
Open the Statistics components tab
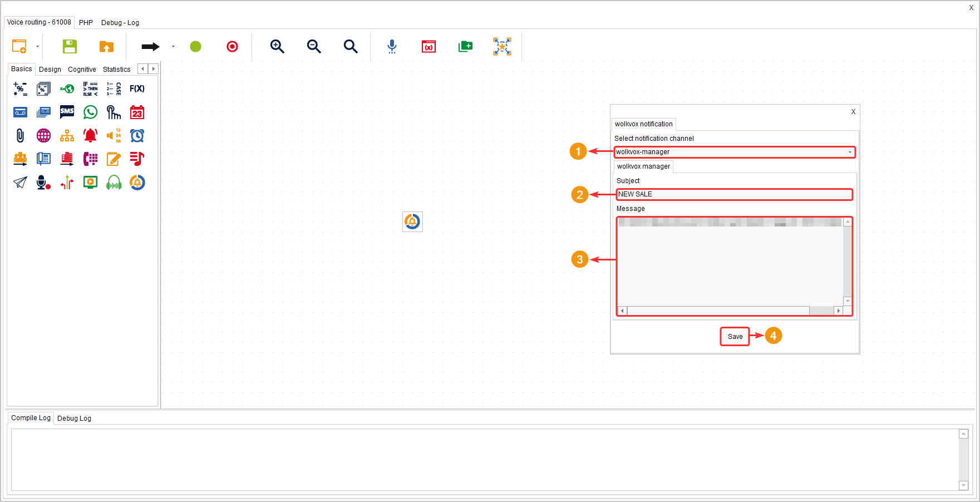point(116,70)
